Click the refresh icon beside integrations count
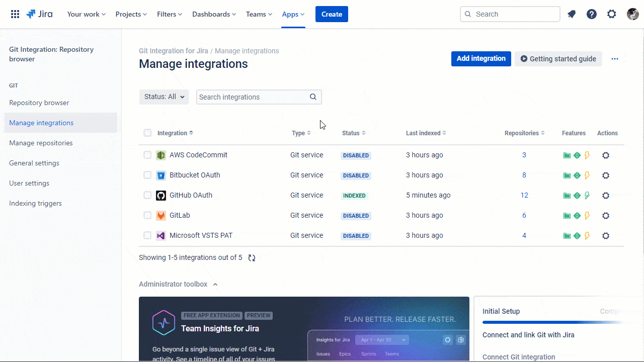Image resolution: width=644 pixels, height=362 pixels. tap(252, 258)
